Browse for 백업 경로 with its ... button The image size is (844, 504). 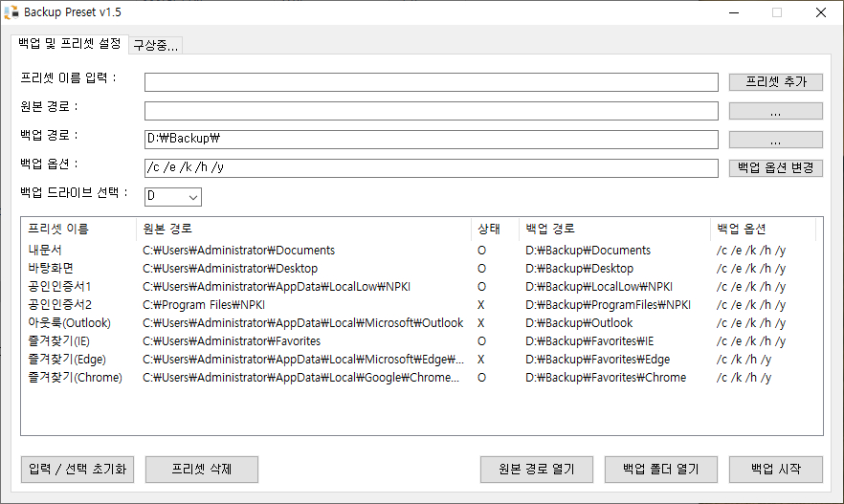point(776,140)
